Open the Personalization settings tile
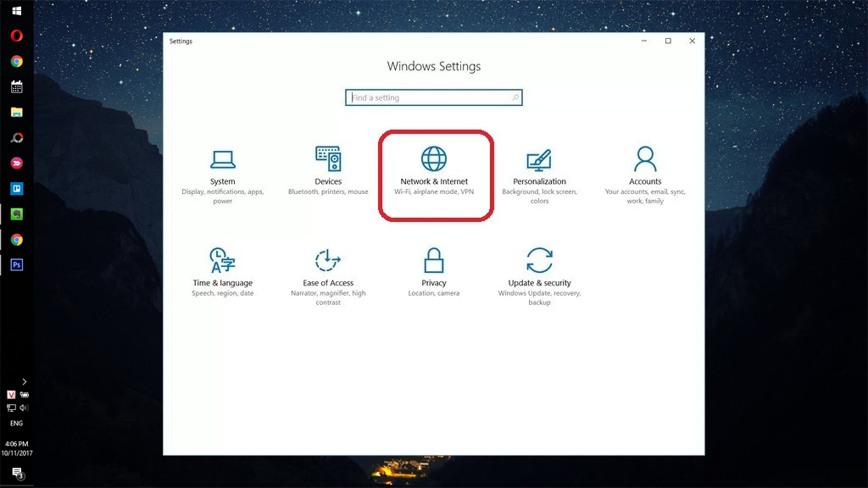The width and height of the screenshot is (868, 488). click(539, 176)
